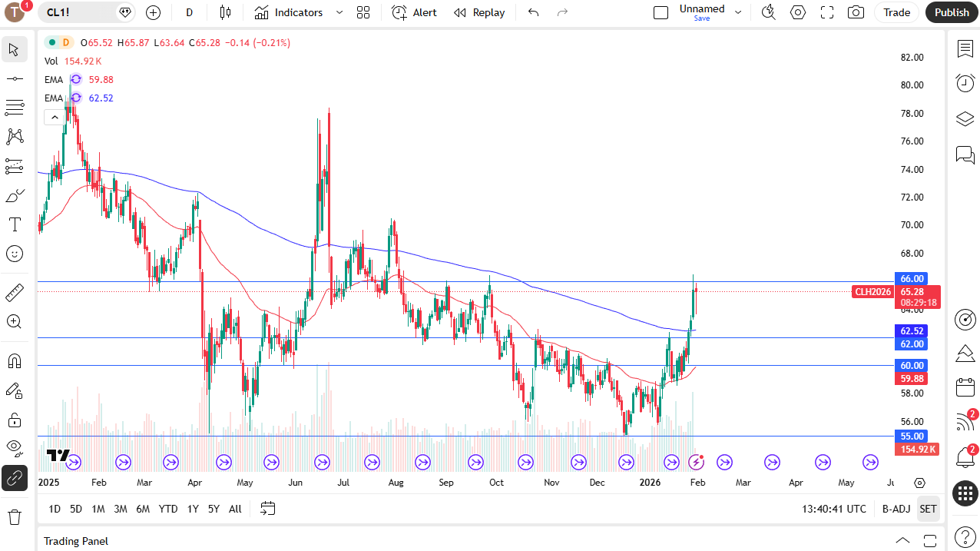The image size is (980, 551).
Task: Change the D timeframe interval
Action: click(x=189, y=12)
